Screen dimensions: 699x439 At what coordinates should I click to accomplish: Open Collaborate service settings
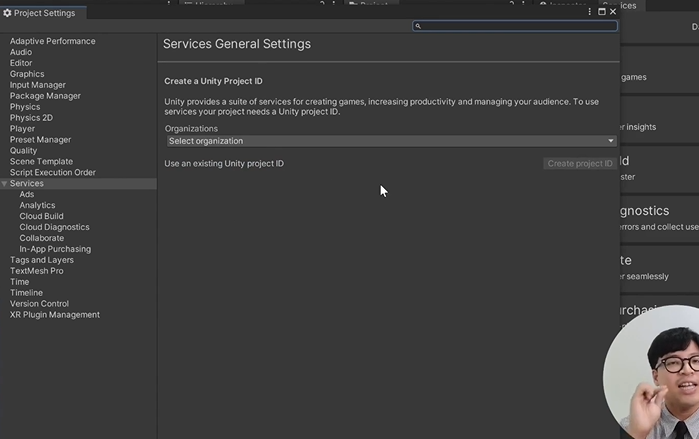(x=41, y=238)
